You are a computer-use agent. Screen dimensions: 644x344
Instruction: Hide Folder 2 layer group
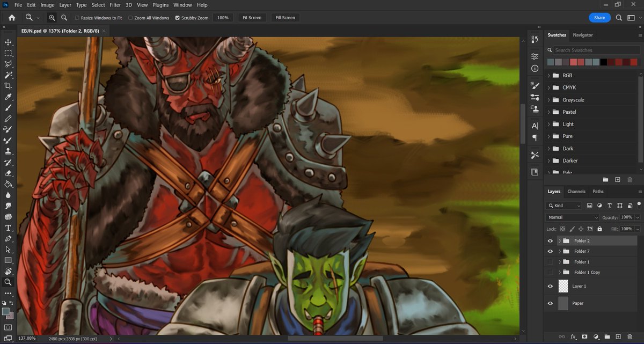click(550, 241)
